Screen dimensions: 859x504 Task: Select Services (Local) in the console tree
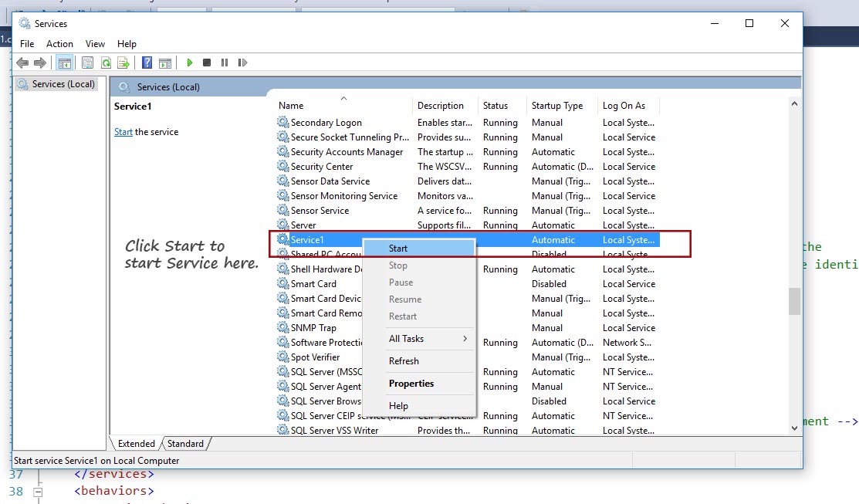click(56, 84)
